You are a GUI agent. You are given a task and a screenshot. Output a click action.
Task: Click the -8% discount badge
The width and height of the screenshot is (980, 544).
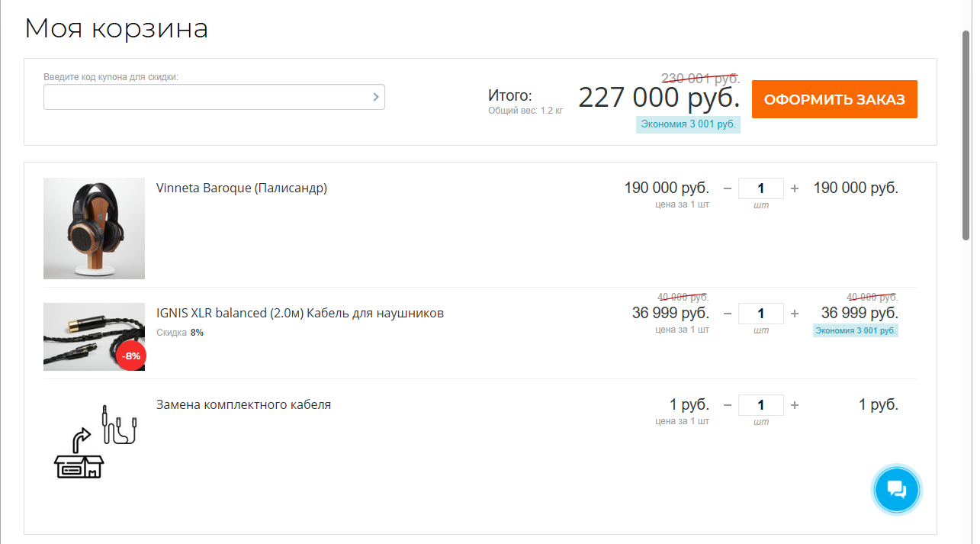131,356
